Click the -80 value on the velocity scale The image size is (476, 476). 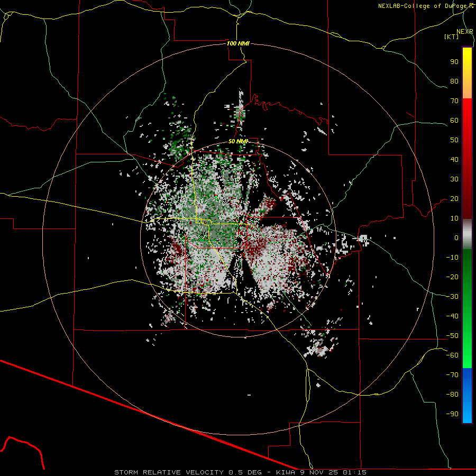(452, 395)
